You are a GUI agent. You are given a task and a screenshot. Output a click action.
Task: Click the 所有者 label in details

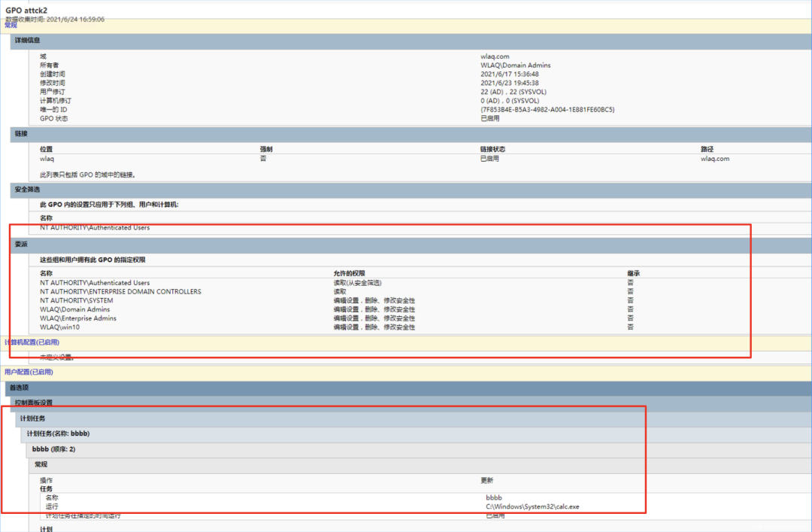[x=49, y=65]
